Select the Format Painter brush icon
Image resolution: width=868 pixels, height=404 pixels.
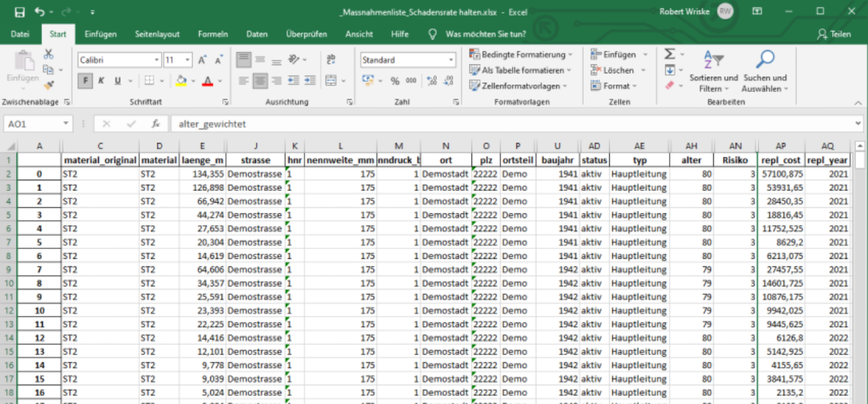click(x=49, y=85)
